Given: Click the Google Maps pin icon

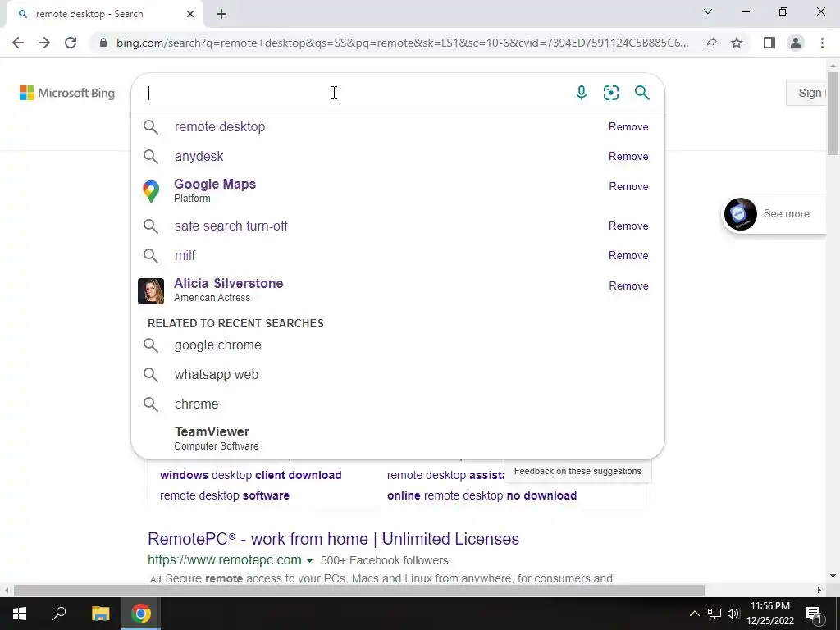Looking at the screenshot, I should click(151, 191).
